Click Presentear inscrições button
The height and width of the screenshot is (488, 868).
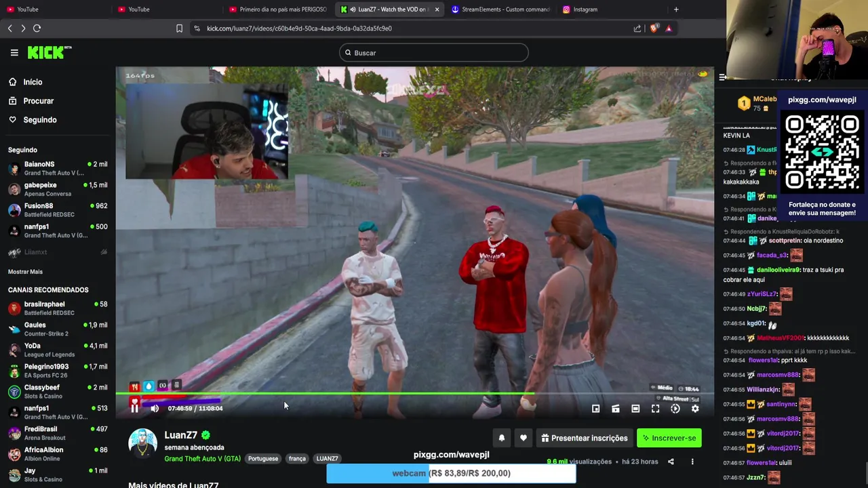(585, 438)
